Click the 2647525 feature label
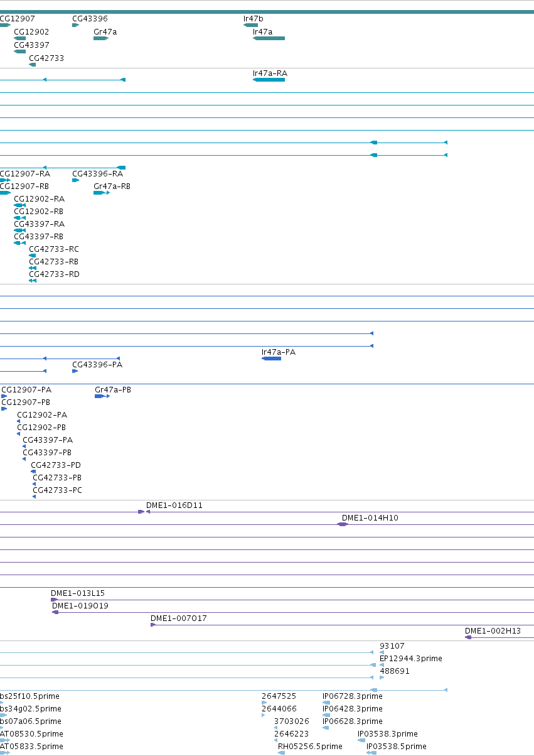Viewport: 534px width, 756px height. (279, 696)
